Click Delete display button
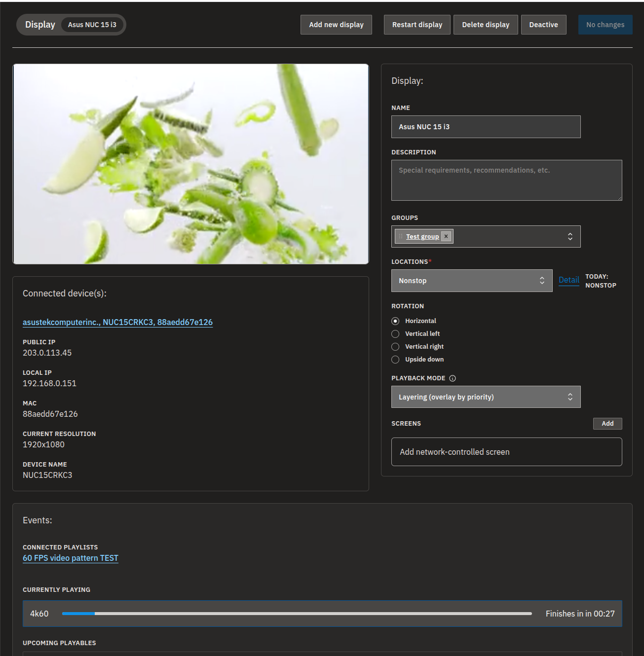Image resolution: width=644 pixels, height=656 pixels. (486, 25)
